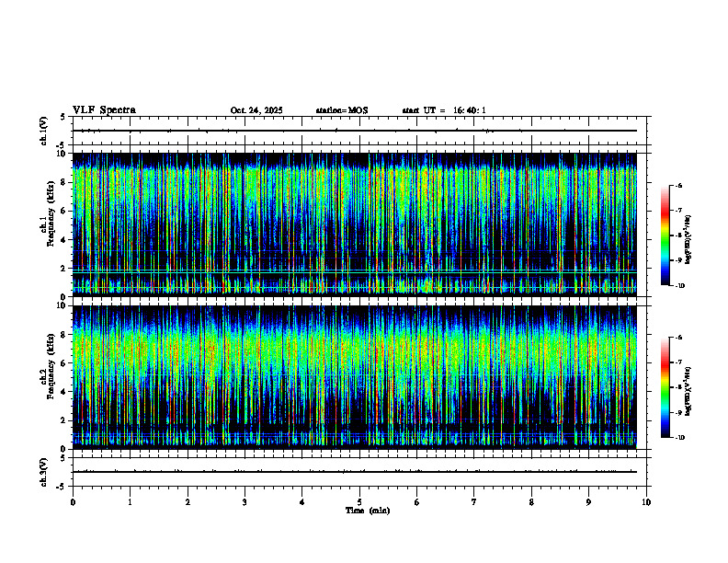728x563 pixels.
Task: Click the ch.1 "Frequency (kHz)" axis label
Action: [x=51, y=213]
